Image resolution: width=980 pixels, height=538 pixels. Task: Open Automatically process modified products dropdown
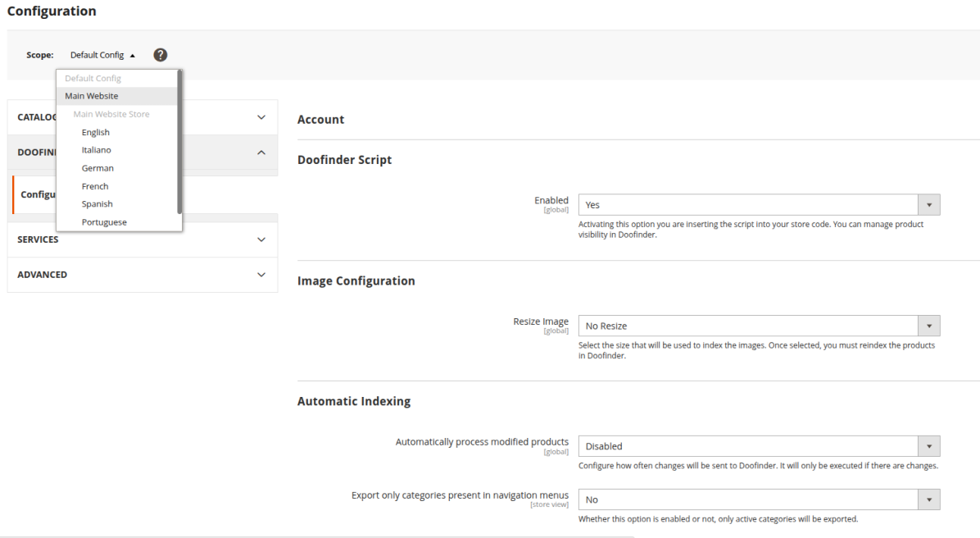pyautogui.click(x=759, y=446)
